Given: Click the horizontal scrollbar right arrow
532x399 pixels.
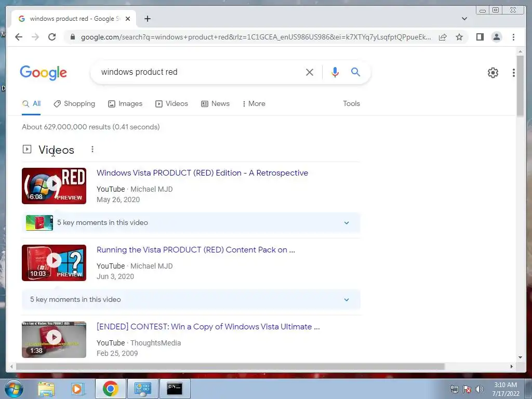Looking at the screenshot, I should 512,366.
